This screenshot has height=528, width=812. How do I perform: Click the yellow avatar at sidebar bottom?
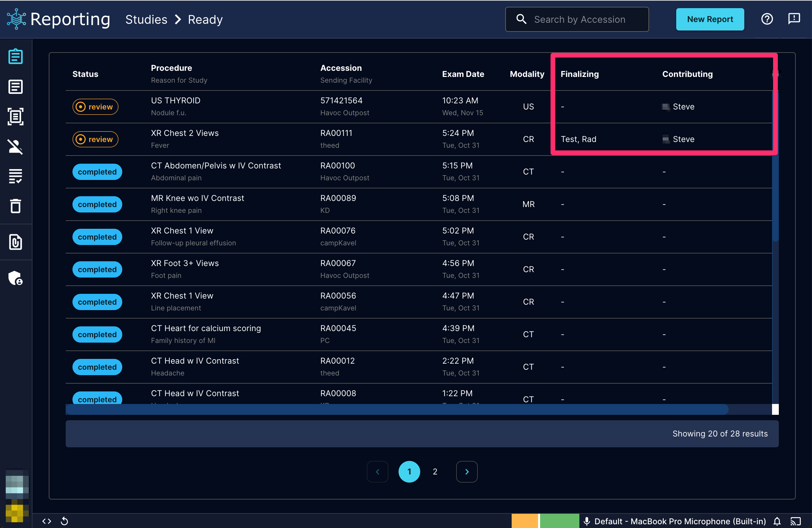[17, 511]
